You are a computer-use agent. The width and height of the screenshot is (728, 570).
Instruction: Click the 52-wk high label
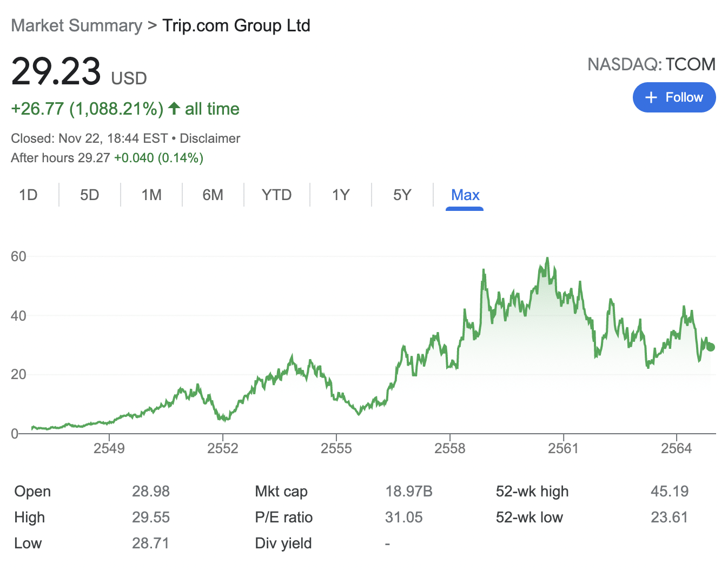[x=532, y=492]
